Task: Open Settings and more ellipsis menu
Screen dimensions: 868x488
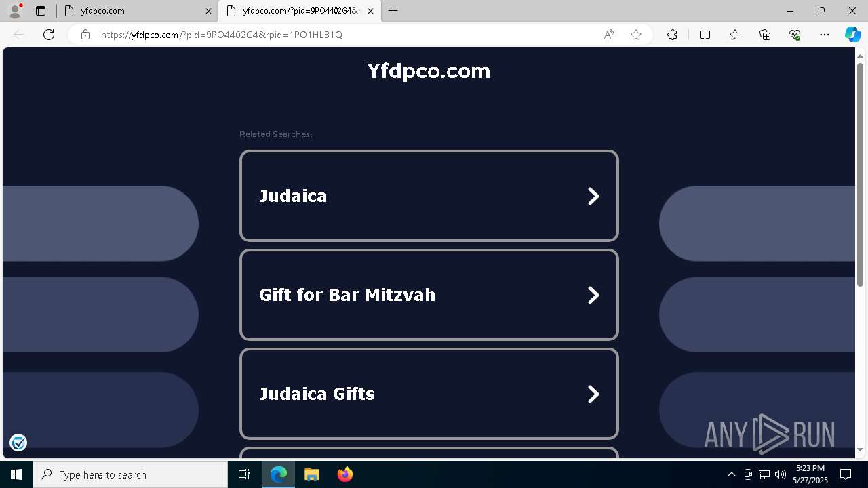Action: pyautogui.click(x=825, y=35)
